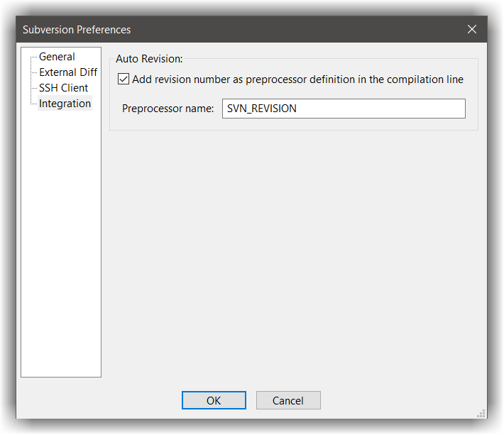
Task: Click the 'Preprocessor name:' label
Action: tap(168, 109)
